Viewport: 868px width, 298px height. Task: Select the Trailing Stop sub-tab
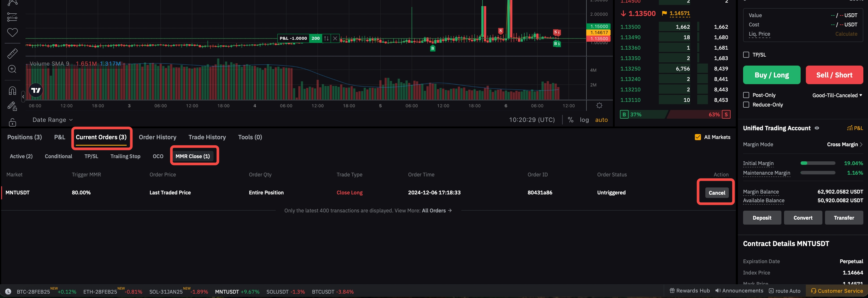click(125, 156)
